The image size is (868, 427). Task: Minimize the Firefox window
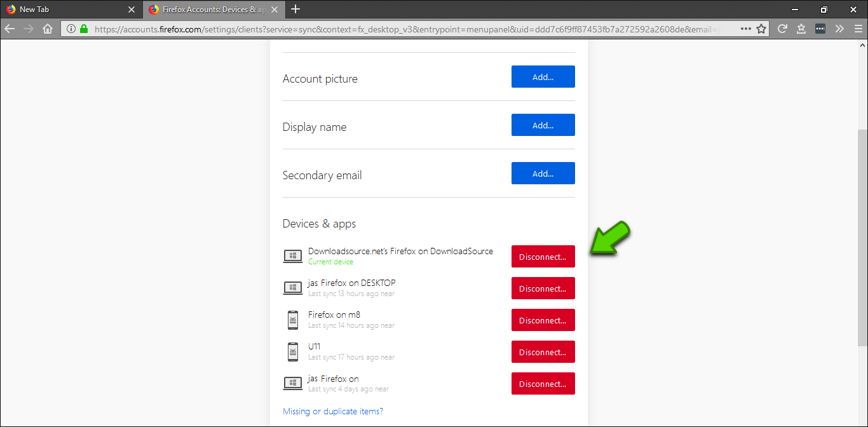pos(795,10)
